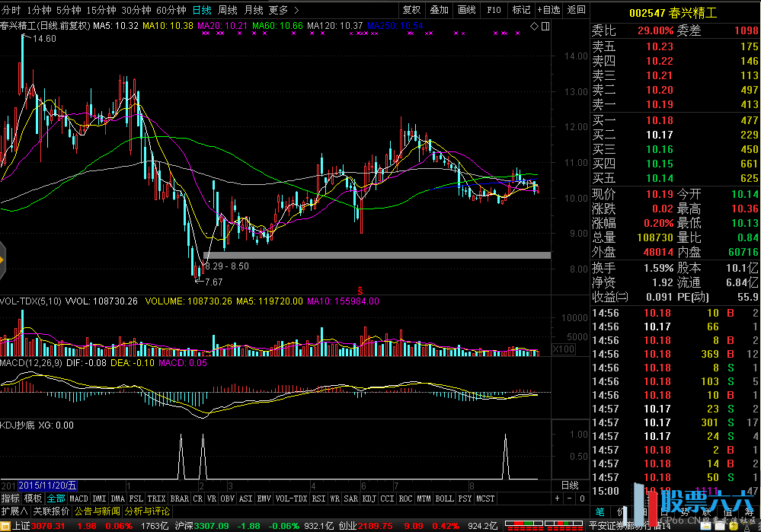Add stock via +自选 button

click(x=548, y=10)
